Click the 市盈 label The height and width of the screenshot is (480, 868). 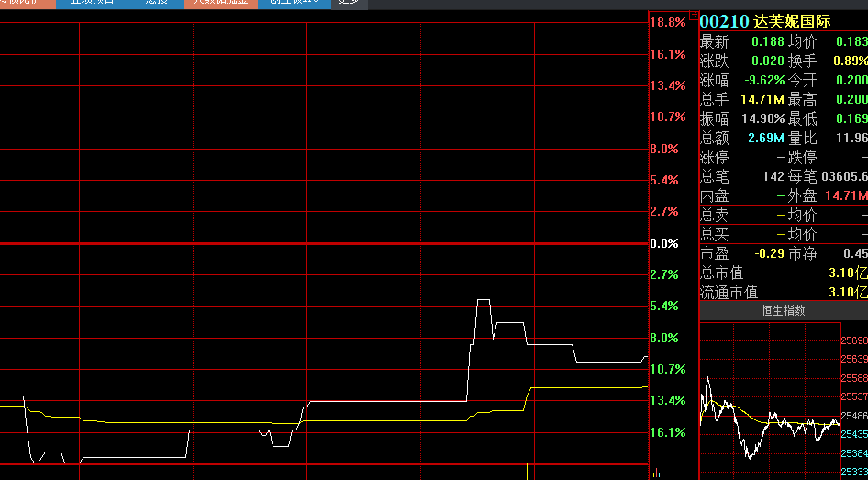click(x=715, y=253)
